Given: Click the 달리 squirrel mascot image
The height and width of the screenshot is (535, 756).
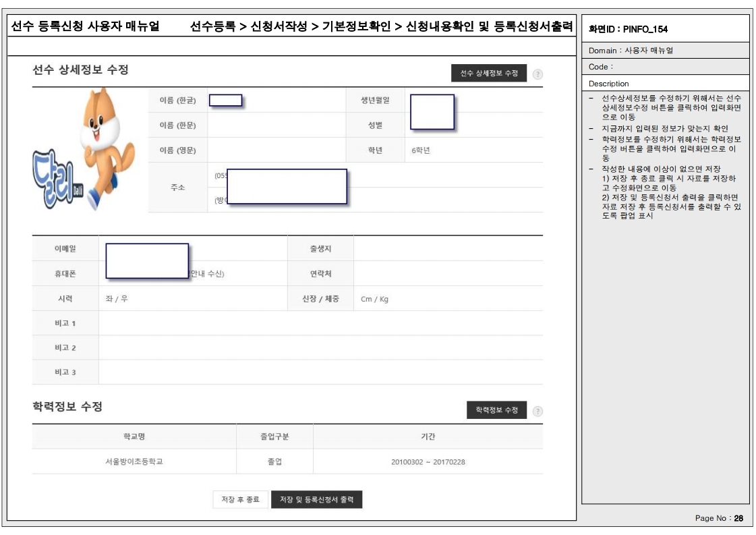Looking at the screenshot, I should click(x=84, y=148).
